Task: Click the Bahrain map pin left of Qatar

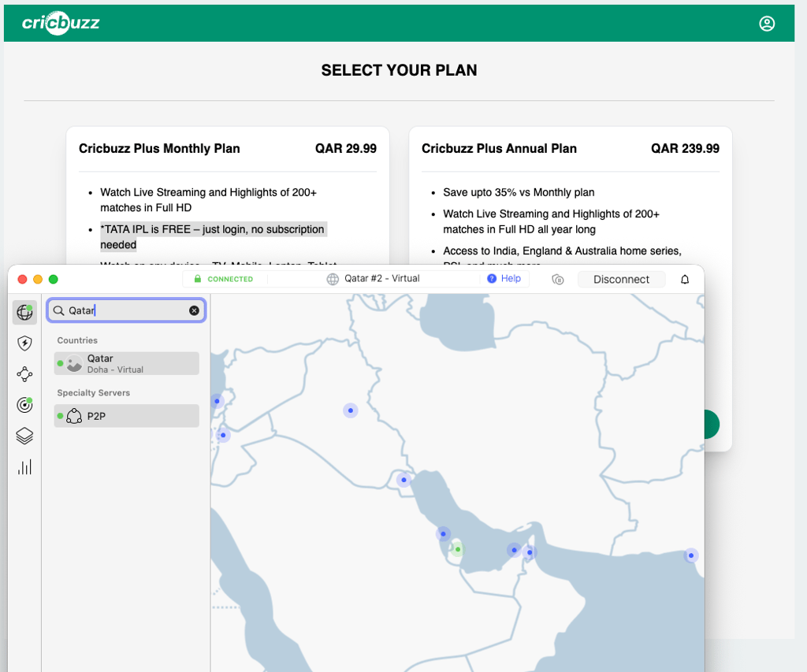Action: point(443,533)
